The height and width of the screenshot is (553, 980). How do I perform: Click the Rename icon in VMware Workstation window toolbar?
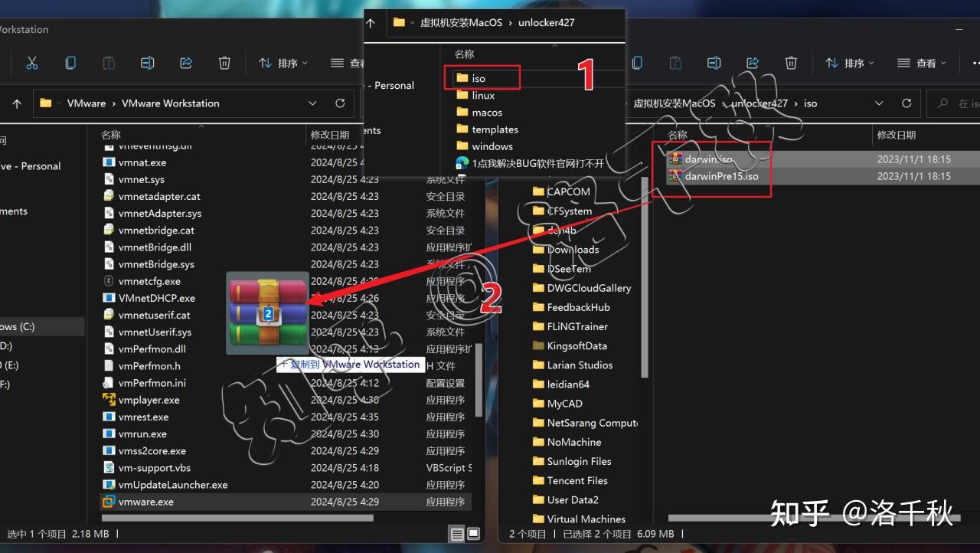tap(148, 63)
